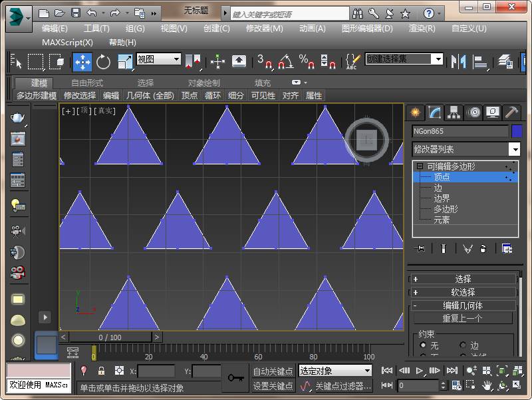Open the Utilities hammer panel icon

(x=511, y=112)
